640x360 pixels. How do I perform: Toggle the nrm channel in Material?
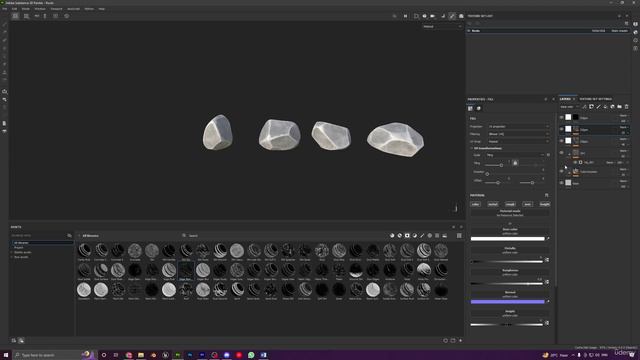(x=527, y=204)
